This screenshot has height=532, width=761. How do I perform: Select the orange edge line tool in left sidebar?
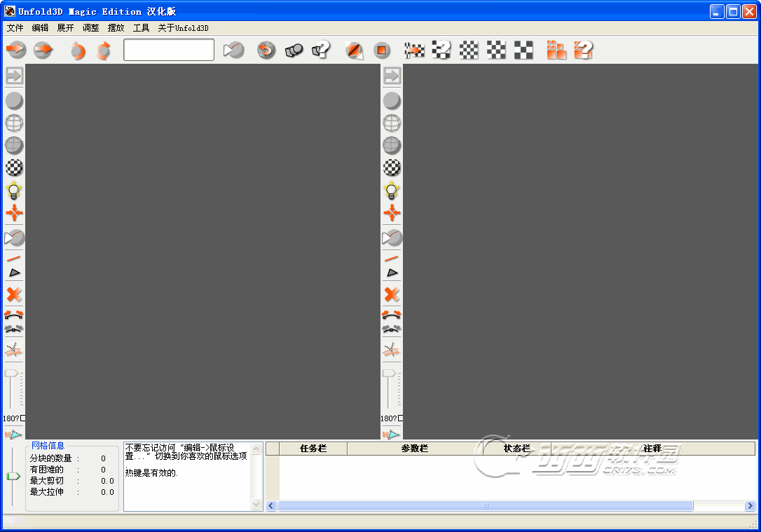(x=14, y=259)
